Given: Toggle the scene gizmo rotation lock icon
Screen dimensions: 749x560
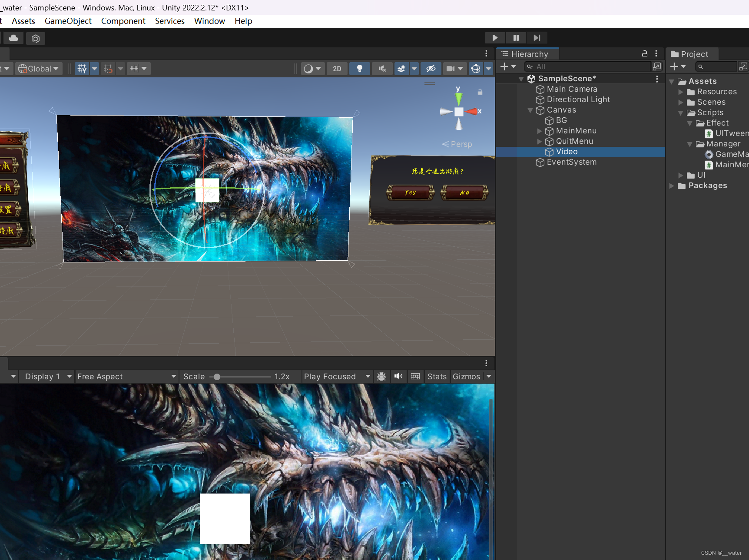Looking at the screenshot, I should point(480,92).
